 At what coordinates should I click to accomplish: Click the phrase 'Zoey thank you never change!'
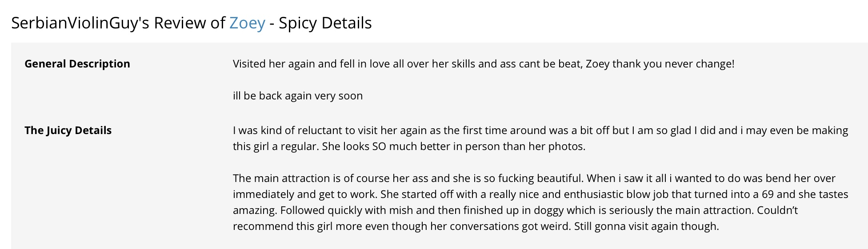click(660, 64)
